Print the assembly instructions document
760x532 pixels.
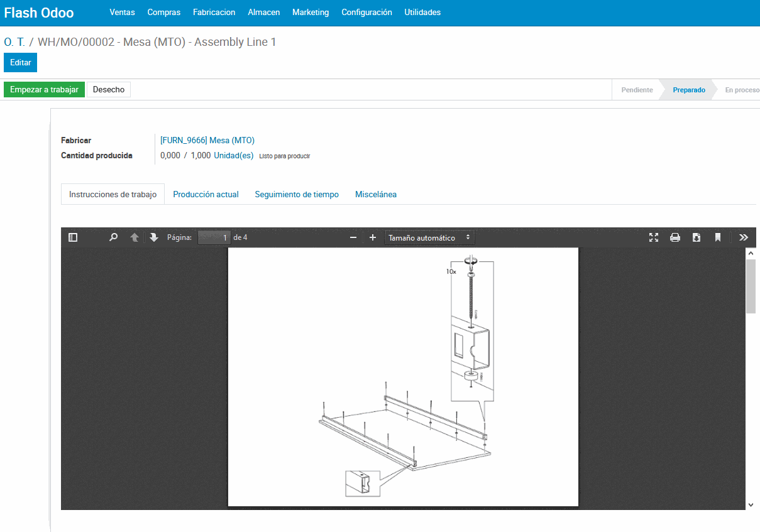click(675, 237)
